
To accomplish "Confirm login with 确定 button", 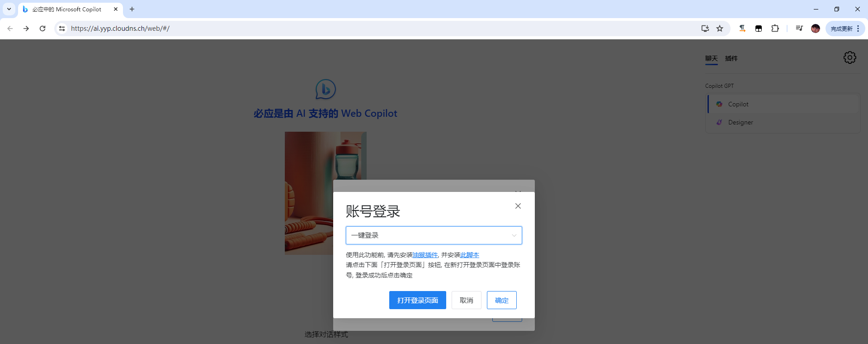I will click(x=502, y=300).
